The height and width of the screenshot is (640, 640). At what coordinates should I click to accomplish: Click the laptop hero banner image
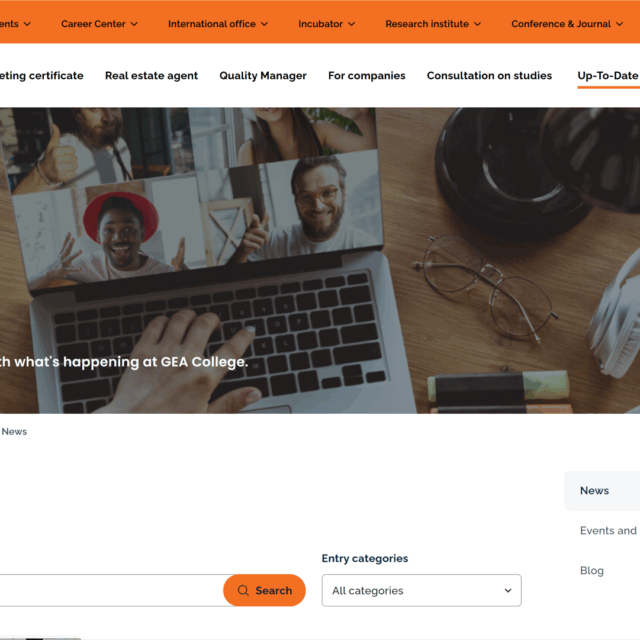pyautogui.click(x=320, y=260)
